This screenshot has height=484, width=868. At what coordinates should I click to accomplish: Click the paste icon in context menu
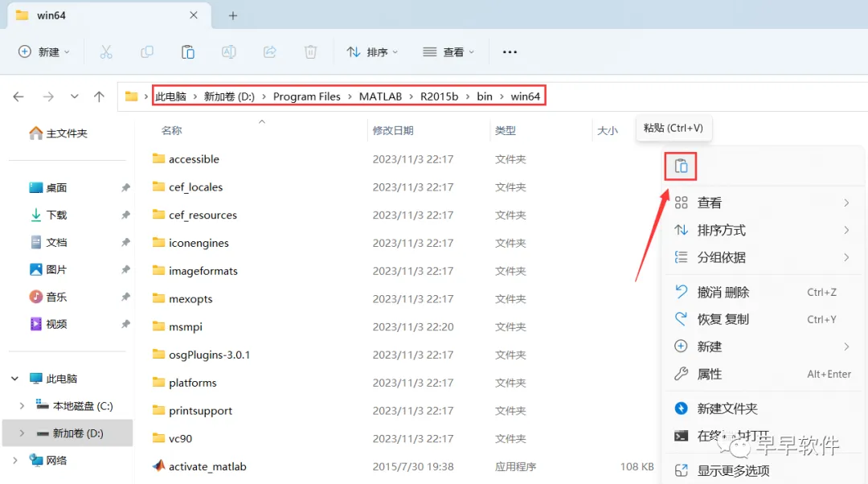pyautogui.click(x=681, y=166)
